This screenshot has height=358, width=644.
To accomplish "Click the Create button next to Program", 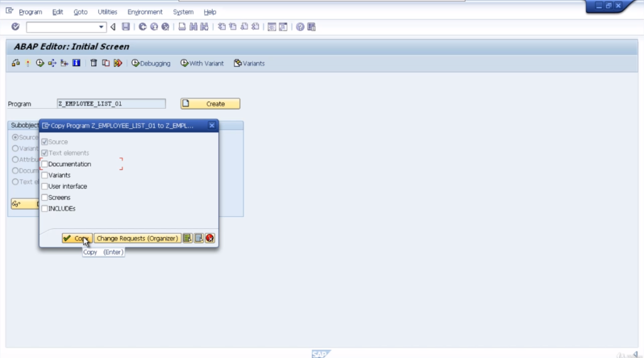I will [210, 104].
